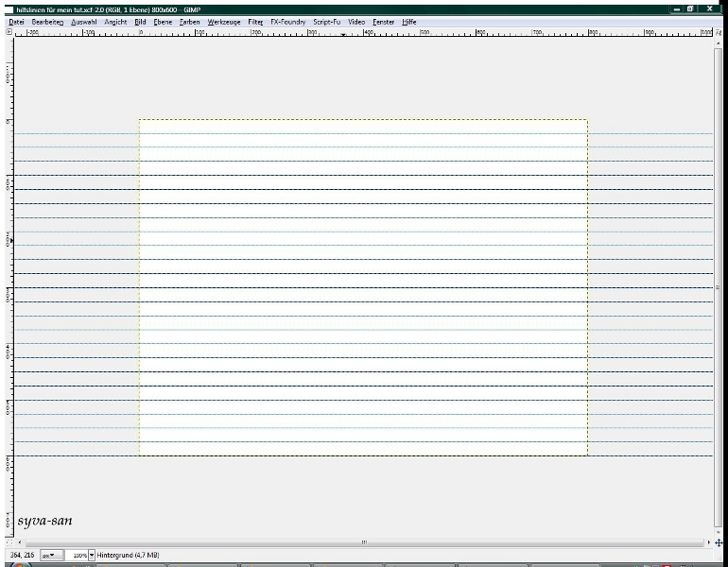Screen dimensions: 728x567
Task: Minimize the GIMP window
Action: (677, 9)
